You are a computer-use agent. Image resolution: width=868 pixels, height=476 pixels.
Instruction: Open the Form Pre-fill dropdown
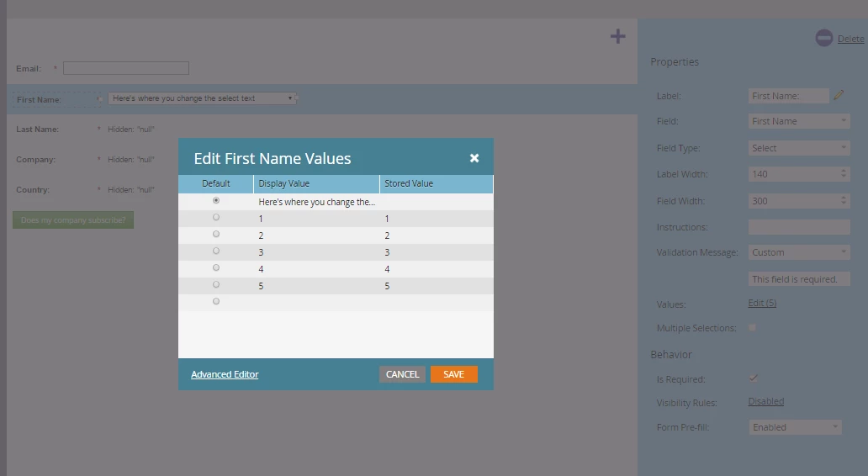795,427
